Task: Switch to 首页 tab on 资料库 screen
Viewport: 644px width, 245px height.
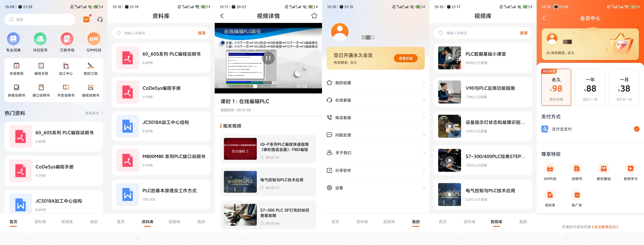Action: tap(120, 222)
